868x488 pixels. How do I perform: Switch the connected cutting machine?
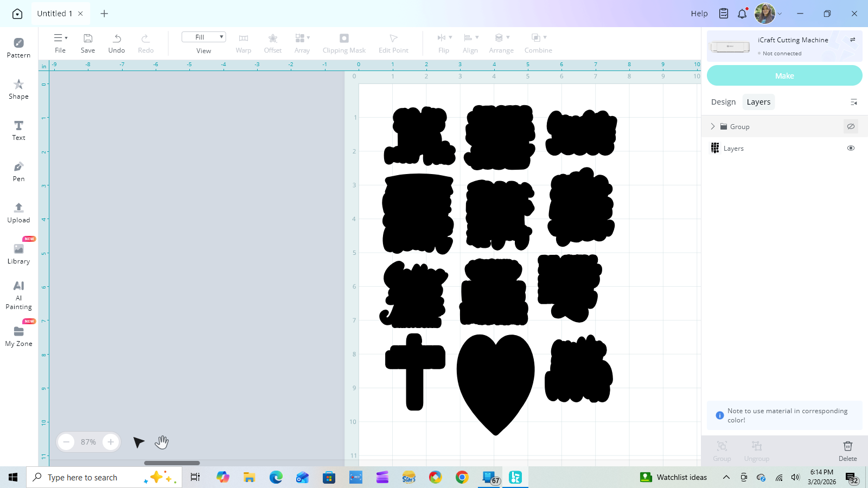852,40
